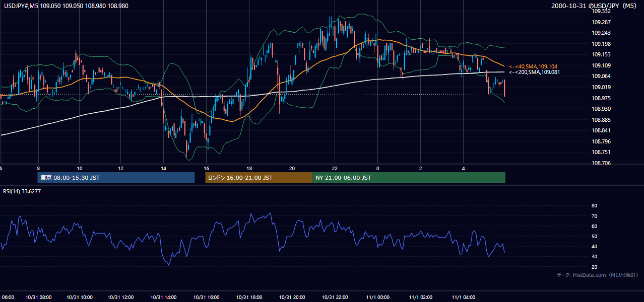Click price axis value 108.751

coord(601,152)
